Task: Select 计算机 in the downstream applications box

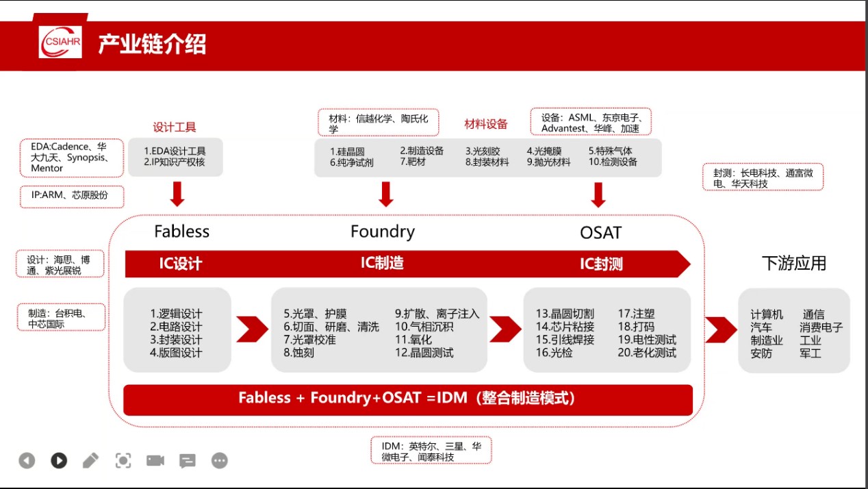Action: tap(767, 314)
